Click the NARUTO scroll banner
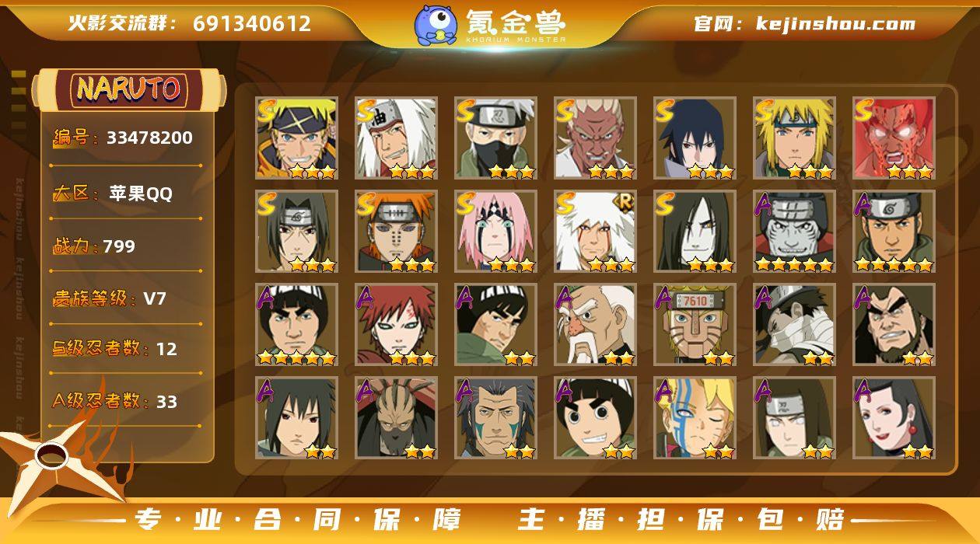 [129, 89]
